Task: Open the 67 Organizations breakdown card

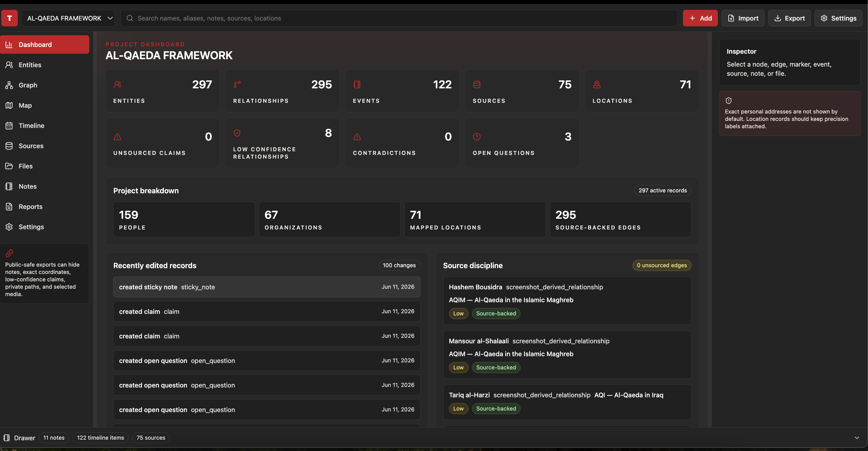Action: click(x=330, y=219)
